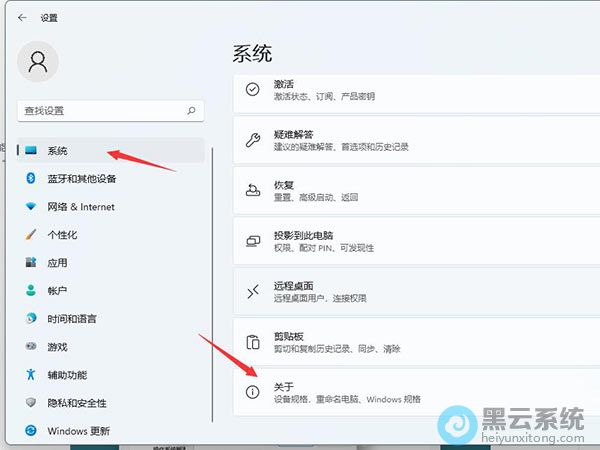
Task: Click the 查找设置 search field
Action: [x=100, y=110]
